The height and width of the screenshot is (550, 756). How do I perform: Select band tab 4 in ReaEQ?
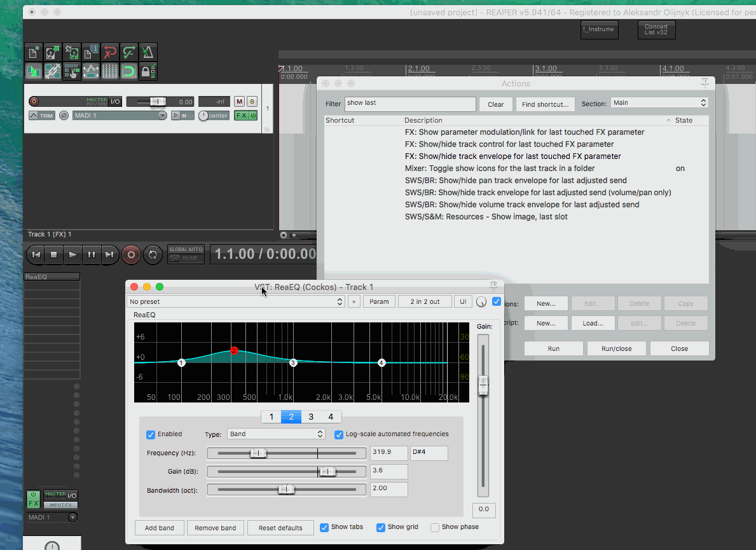(x=331, y=417)
